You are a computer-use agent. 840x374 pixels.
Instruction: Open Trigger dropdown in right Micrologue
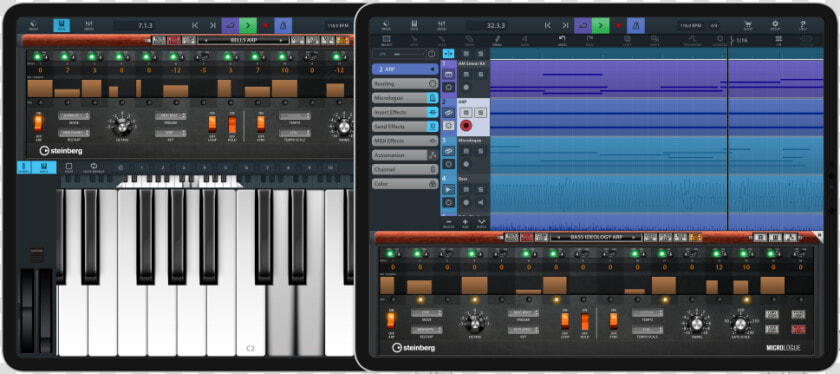(523, 313)
